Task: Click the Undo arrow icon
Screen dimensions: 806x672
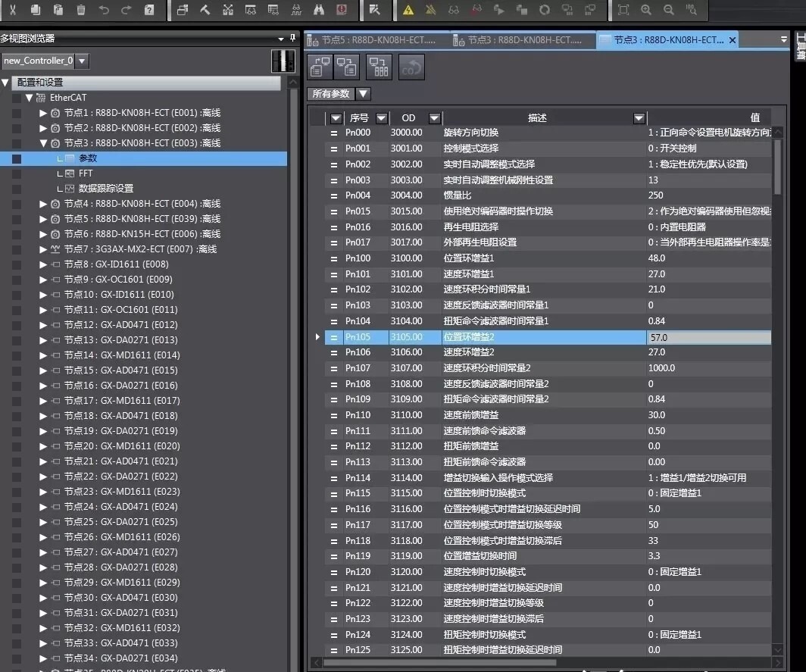Action: tap(103, 9)
